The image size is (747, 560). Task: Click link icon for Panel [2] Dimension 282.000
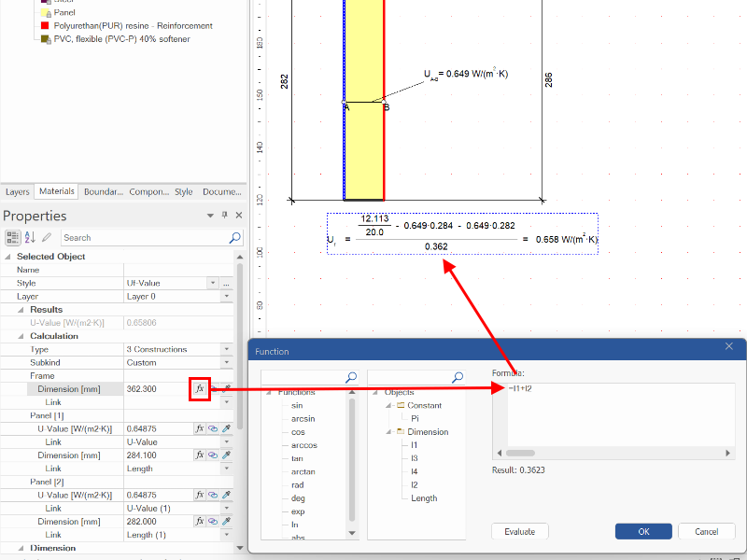click(x=213, y=522)
